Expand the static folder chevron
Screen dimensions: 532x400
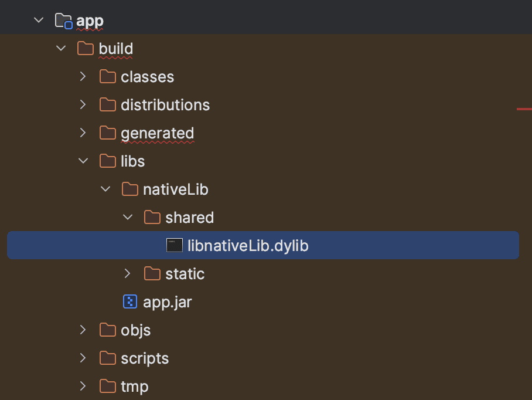(x=127, y=273)
